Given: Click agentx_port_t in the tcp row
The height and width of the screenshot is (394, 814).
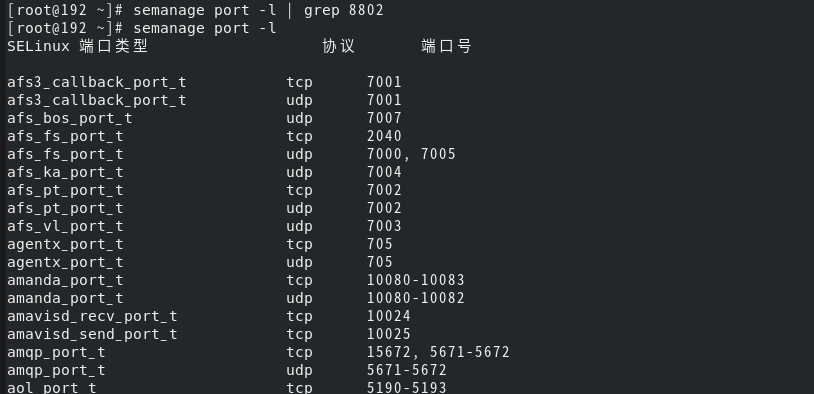Looking at the screenshot, I should point(65,244).
